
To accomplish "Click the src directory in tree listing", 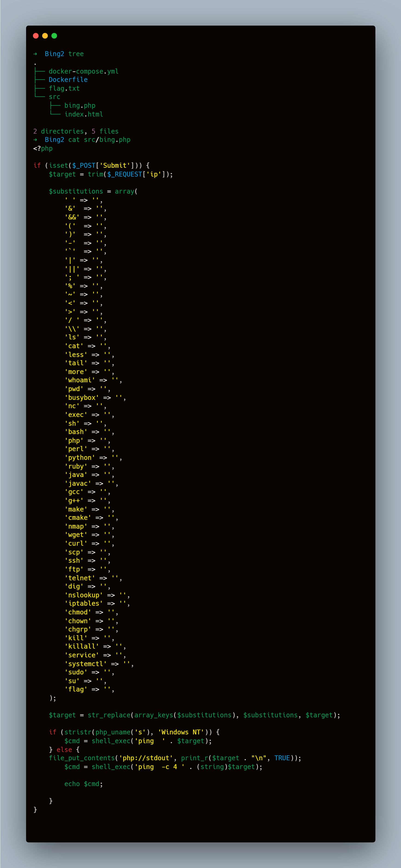I will coord(54,97).
